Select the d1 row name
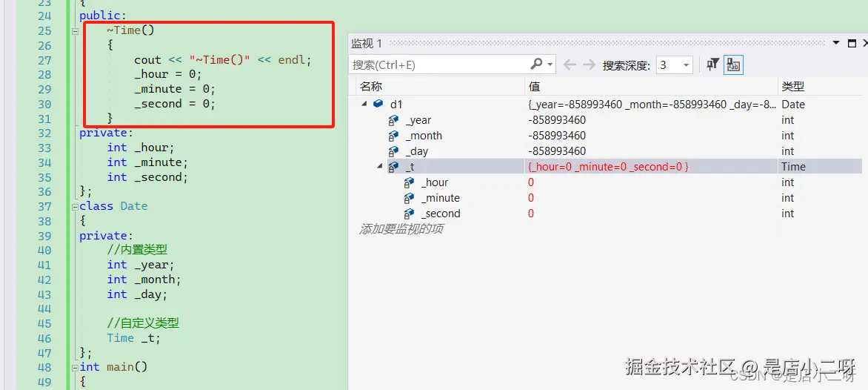868x390 pixels. click(x=396, y=104)
